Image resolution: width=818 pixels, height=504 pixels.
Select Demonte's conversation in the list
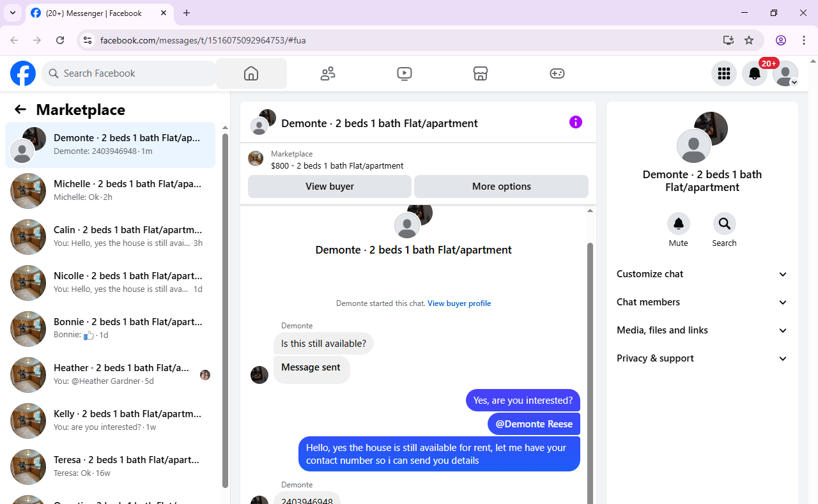[111, 145]
